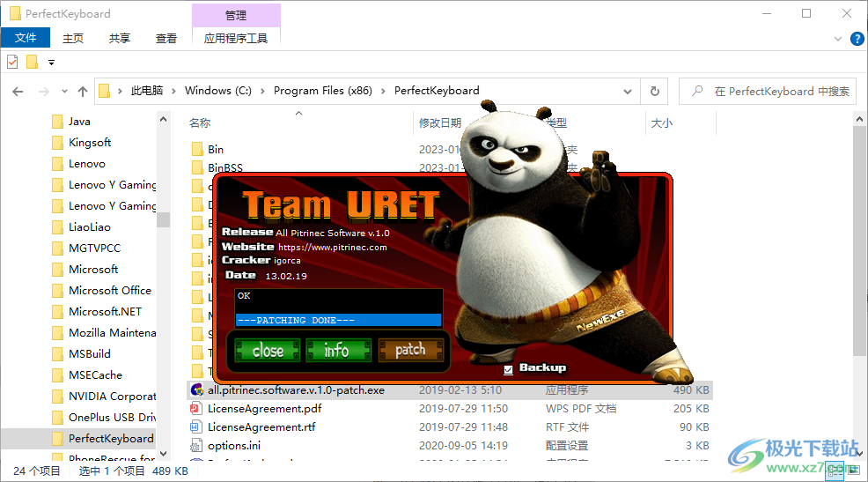Select the Microsoft Office folder in the tree
The image size is (868, 482).
point(110,290)
